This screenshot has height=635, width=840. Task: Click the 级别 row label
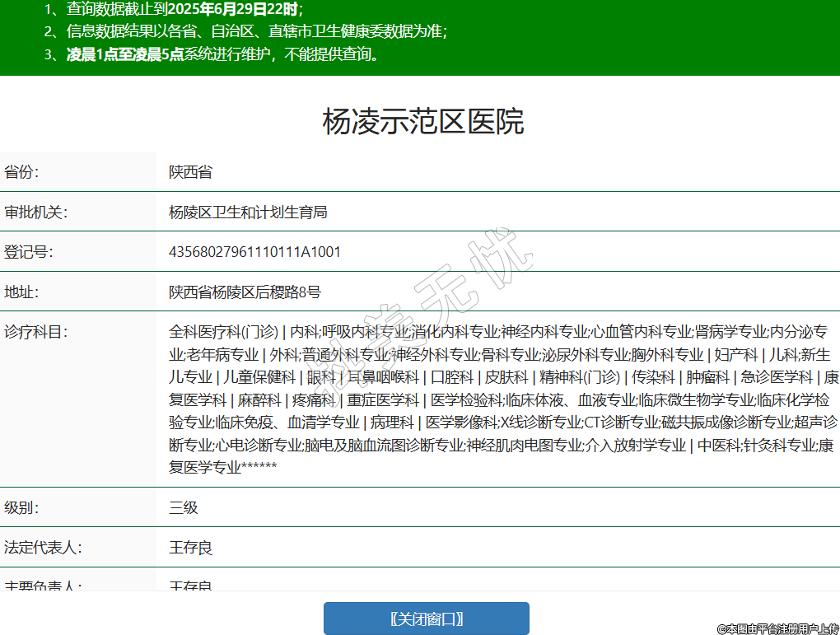point(22,507)
